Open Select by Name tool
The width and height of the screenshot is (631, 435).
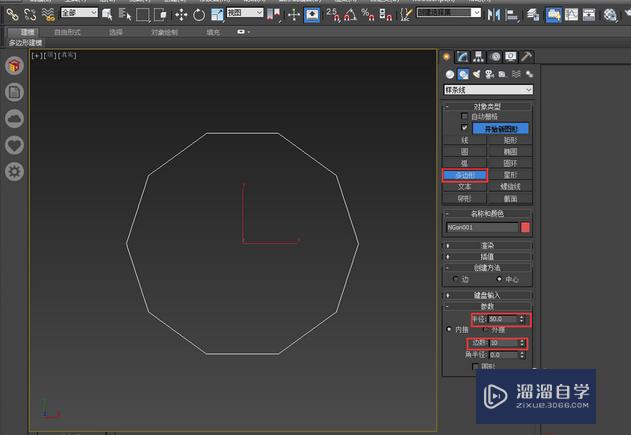point(125,15)
